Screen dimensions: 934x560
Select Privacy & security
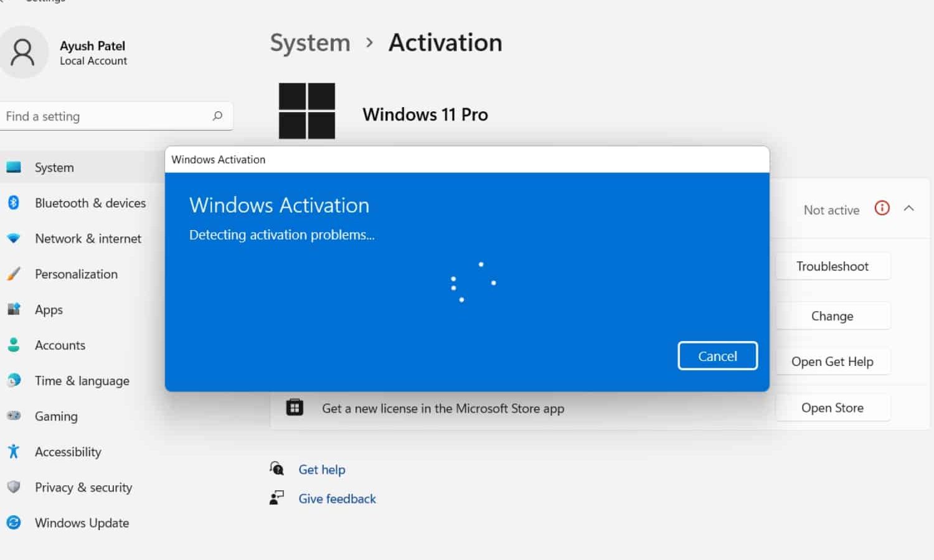click(x=82, y=487)
